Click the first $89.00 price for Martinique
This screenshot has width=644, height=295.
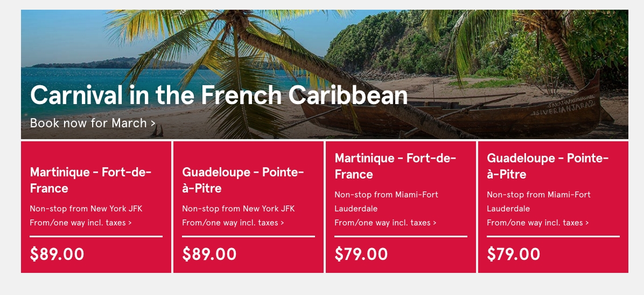tap(57, 254)
